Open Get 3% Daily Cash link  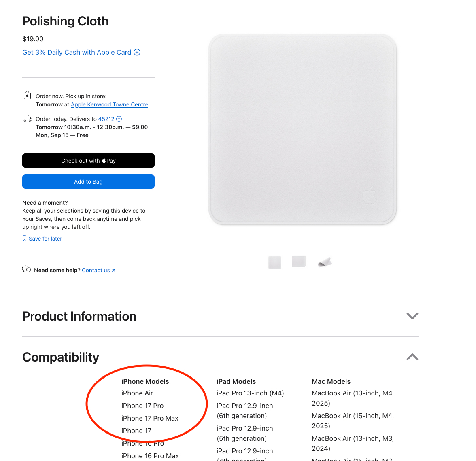[77, 52]
